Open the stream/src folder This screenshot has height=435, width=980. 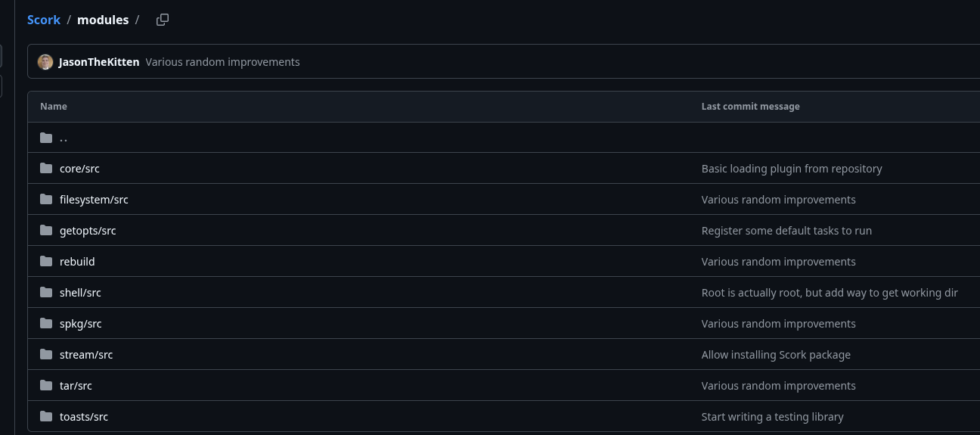[x=86, y=354]
